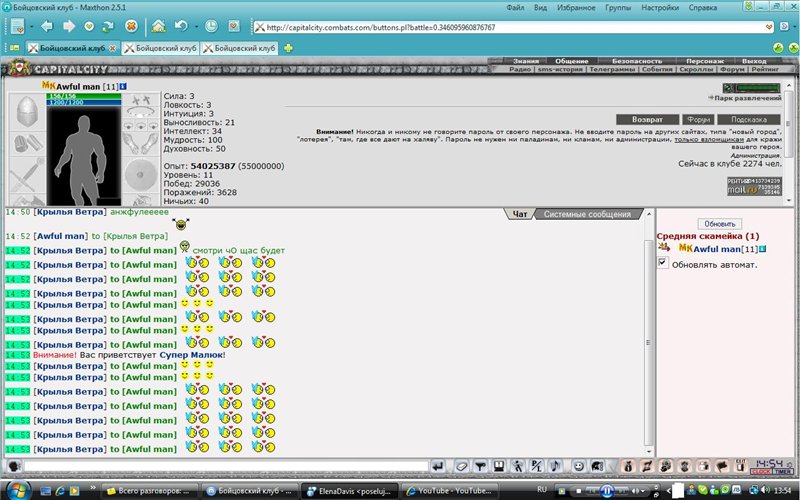Open browsing history clock icon
The width and height of the screenshot is (800, 500).
(211, 26)
